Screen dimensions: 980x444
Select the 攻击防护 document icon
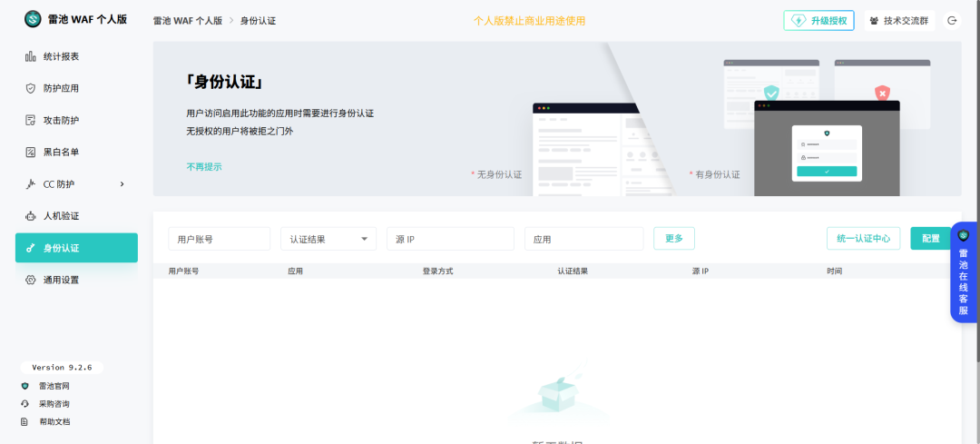click(x=30, y=120)
